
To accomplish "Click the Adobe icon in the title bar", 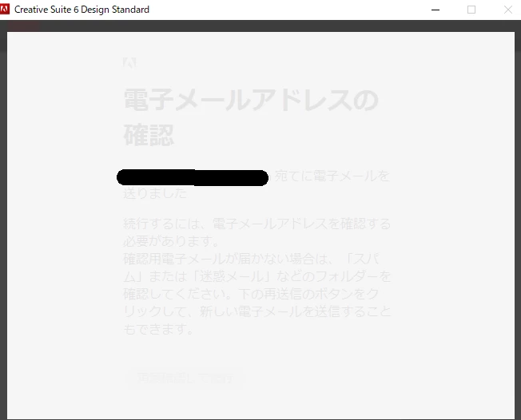I will [5, 9].
